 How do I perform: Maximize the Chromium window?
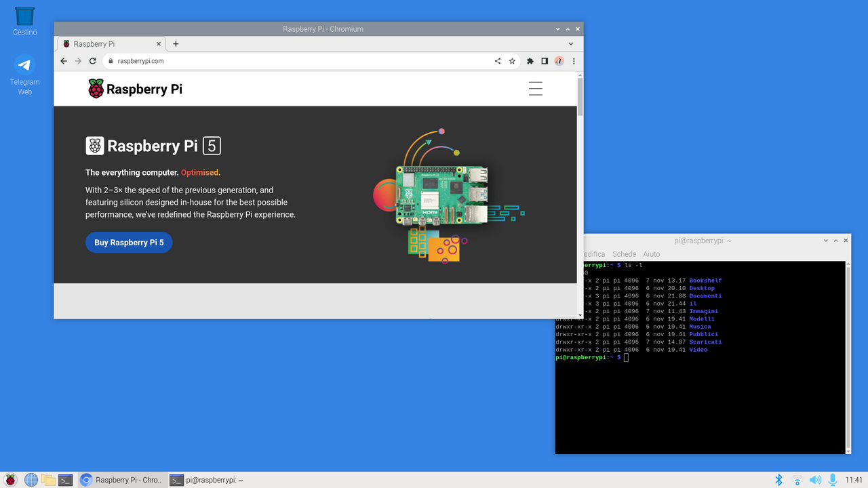point(568,29)
